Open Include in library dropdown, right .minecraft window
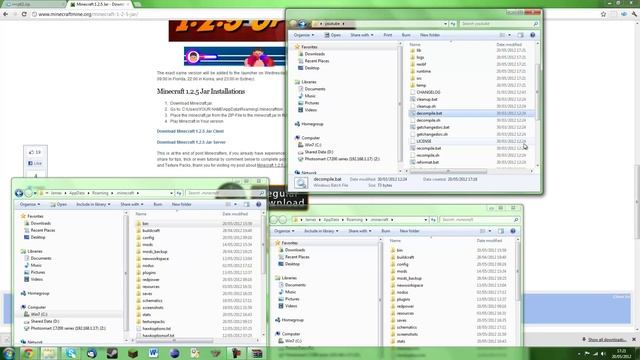Screen dimensions: 640x360 [x=321, y=231]
